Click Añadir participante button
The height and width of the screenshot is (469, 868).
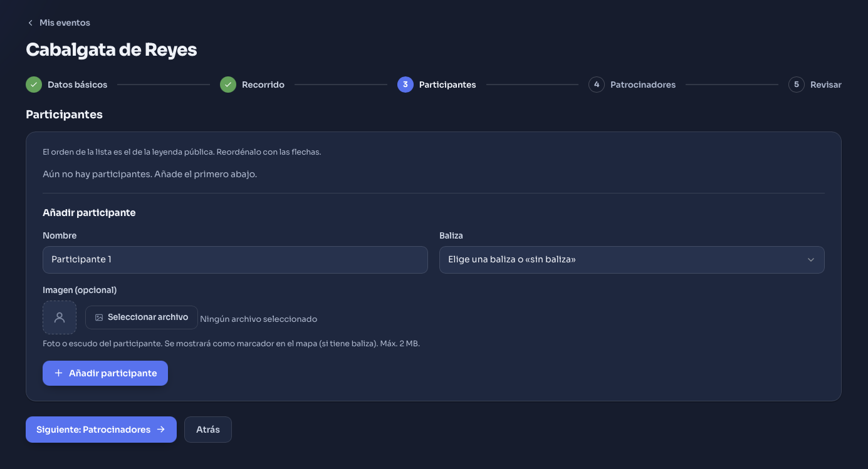(105, 373)
